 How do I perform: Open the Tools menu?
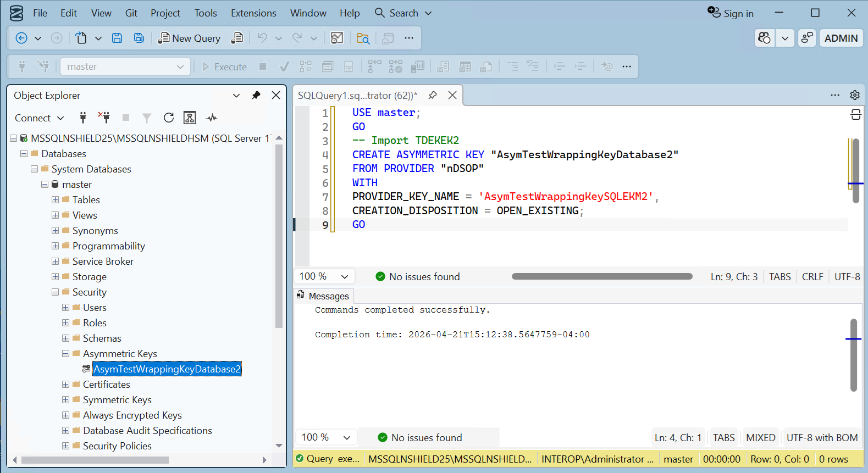(x=206, y=13)
